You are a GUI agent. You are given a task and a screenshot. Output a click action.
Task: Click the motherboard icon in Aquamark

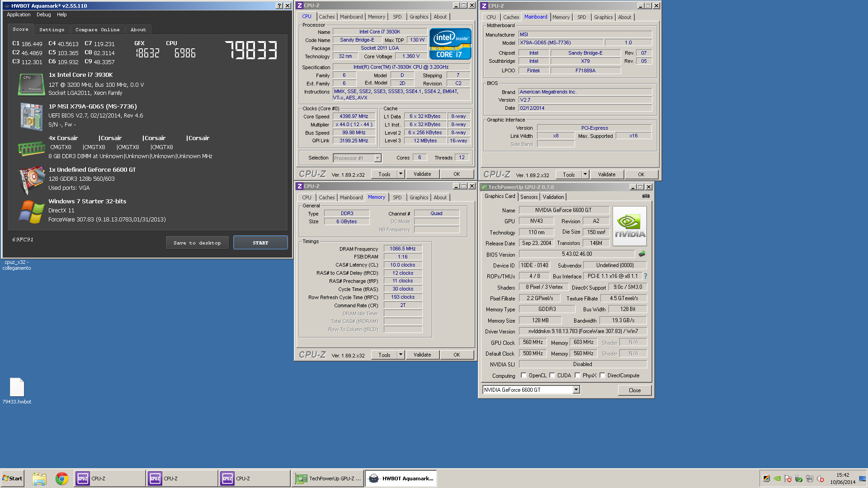(31, 116)
